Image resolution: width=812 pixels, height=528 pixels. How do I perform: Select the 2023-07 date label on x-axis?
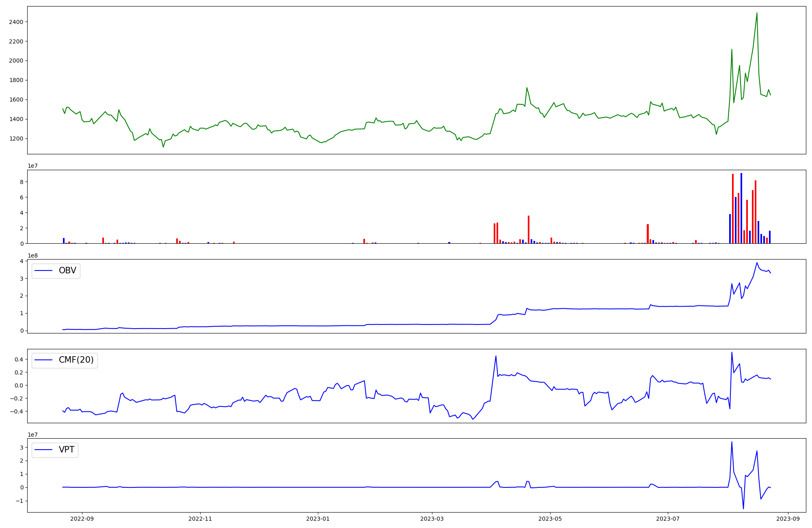pos(667,519)
